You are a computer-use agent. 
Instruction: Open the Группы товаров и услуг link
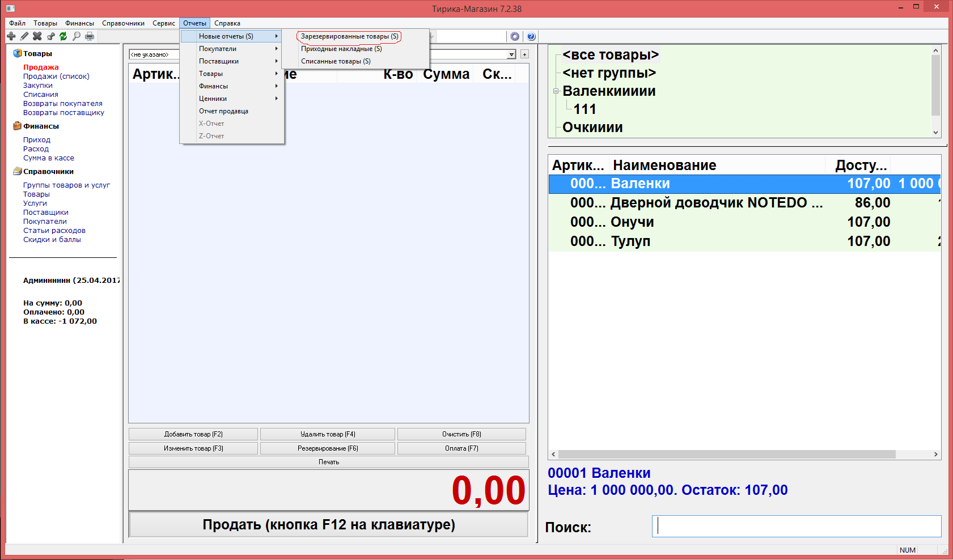click(66, 185)
